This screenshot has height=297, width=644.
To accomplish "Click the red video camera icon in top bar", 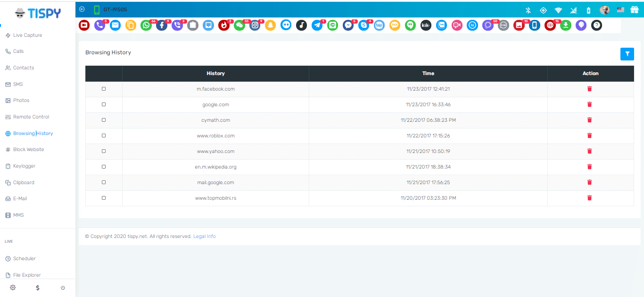I will coord(84,25).
